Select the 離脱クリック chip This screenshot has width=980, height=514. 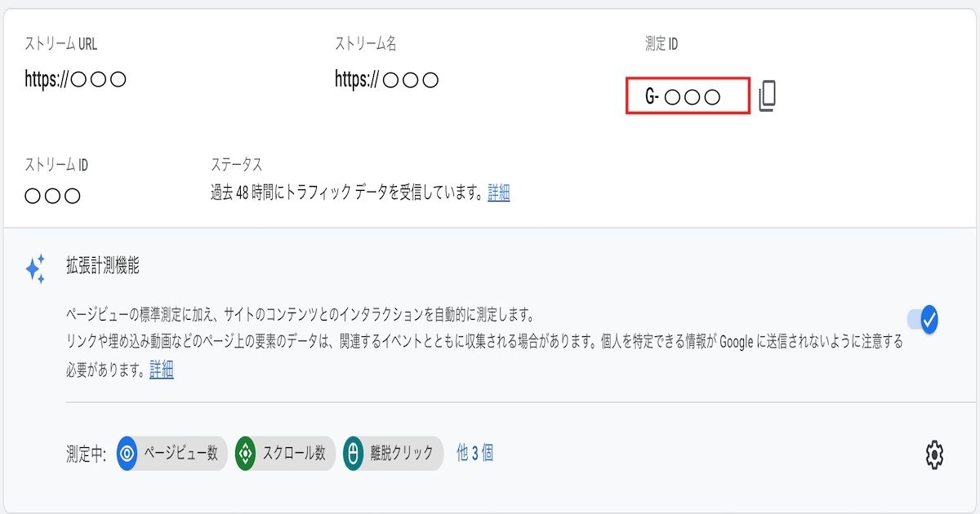coord(393,454)
